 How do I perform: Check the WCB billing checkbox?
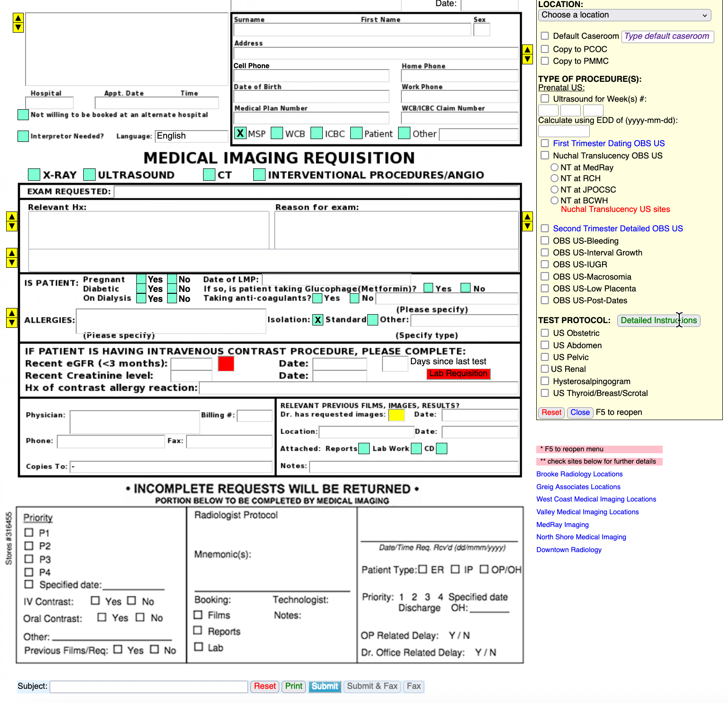click(x=277, y=133)
